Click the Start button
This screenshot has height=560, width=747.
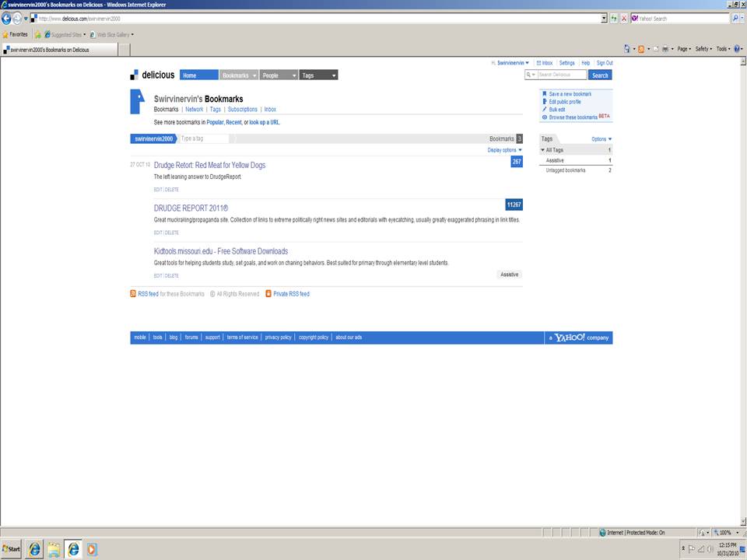[12, 549]
